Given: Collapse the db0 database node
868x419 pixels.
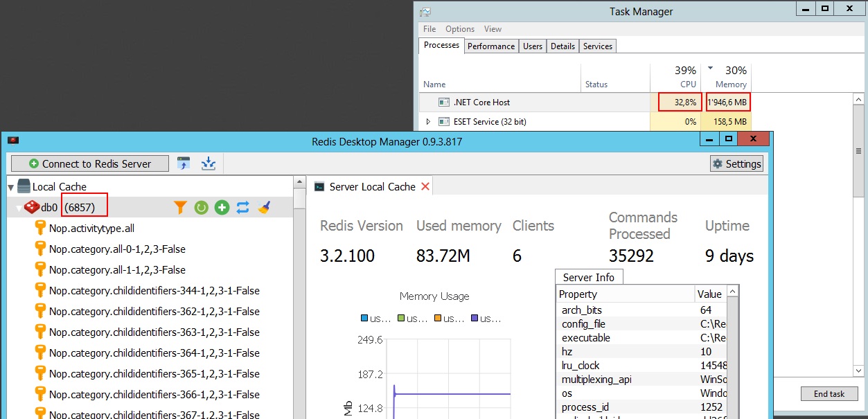Looking at the screenshot, I should (19, 206).
